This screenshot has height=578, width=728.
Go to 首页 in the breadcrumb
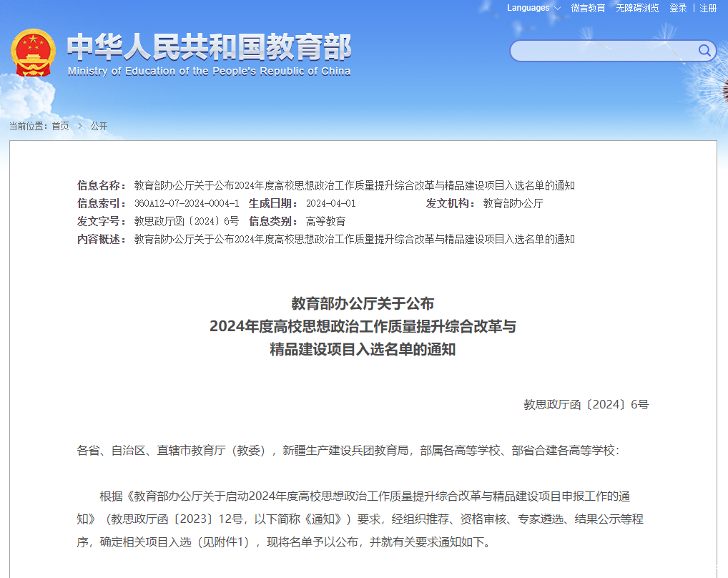[61, 126]
